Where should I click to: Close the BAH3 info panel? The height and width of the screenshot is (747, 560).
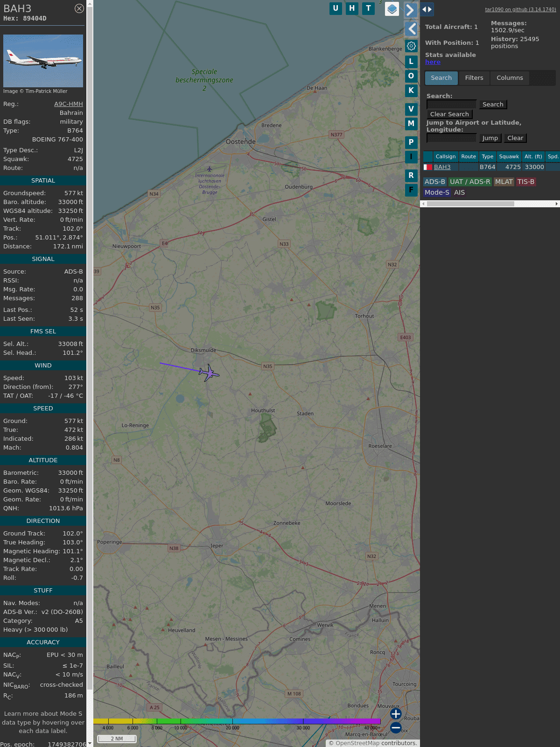click(x=79, y=8)
